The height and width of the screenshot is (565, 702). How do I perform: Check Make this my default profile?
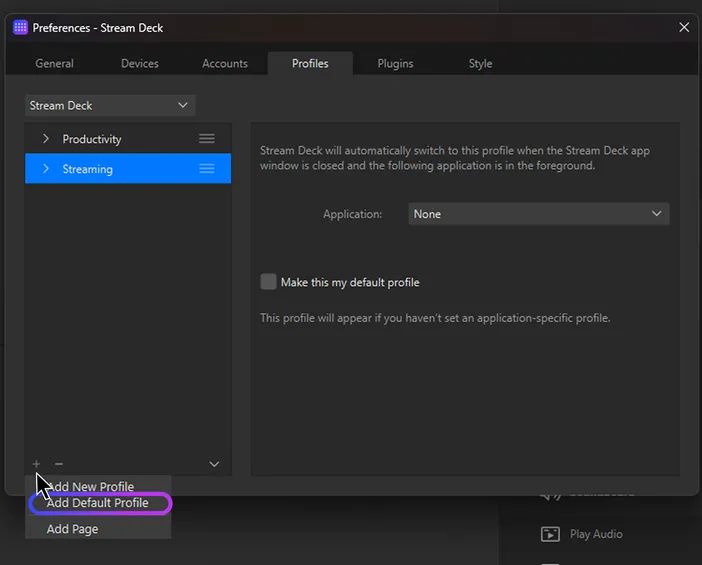point(268,282)
